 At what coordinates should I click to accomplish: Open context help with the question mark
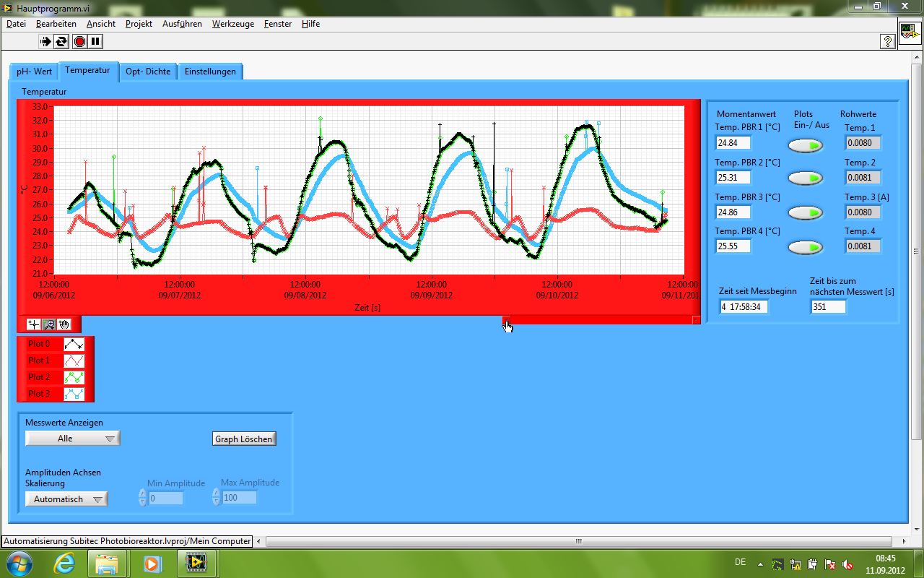(888, 41)
